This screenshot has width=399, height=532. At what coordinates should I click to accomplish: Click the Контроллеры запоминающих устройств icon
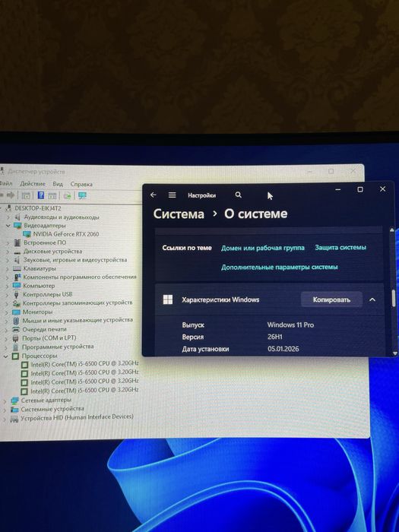point(17,303)
